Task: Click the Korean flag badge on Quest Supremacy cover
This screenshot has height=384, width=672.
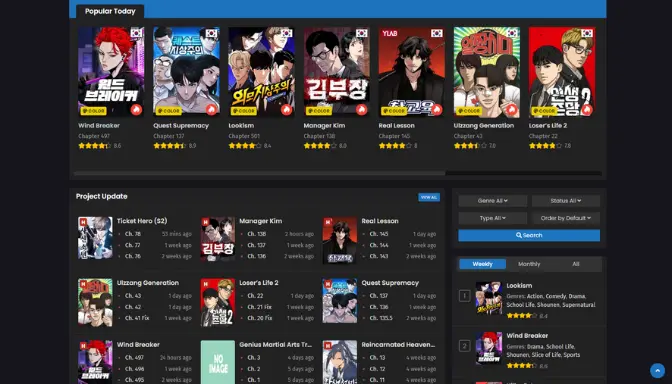Action: (x=211, y=33)
